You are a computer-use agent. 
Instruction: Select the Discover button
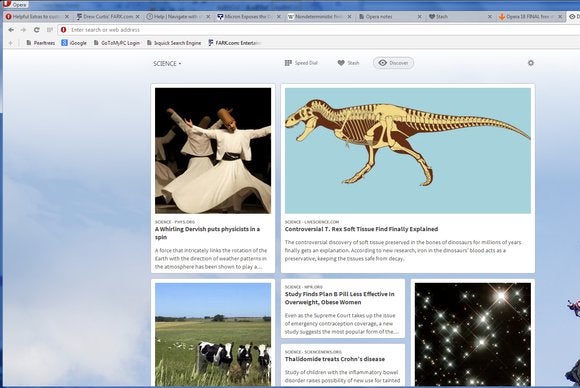pos(393,63)
